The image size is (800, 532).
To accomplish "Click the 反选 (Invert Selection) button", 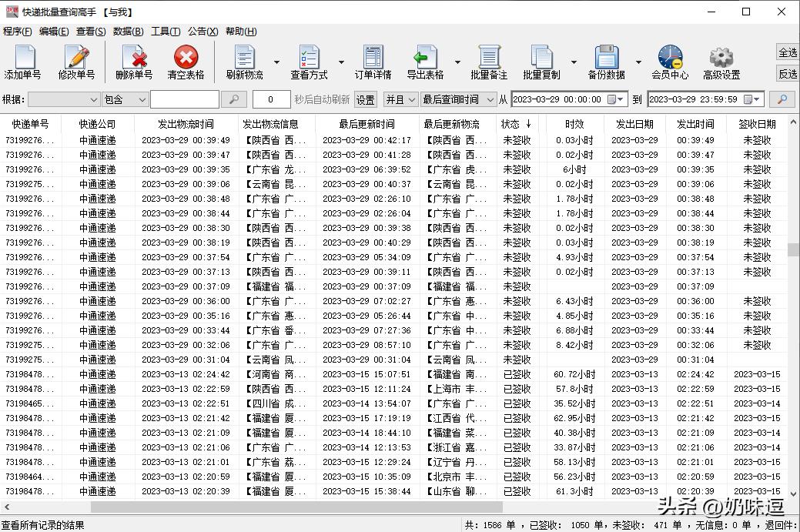I will [786, 73].
